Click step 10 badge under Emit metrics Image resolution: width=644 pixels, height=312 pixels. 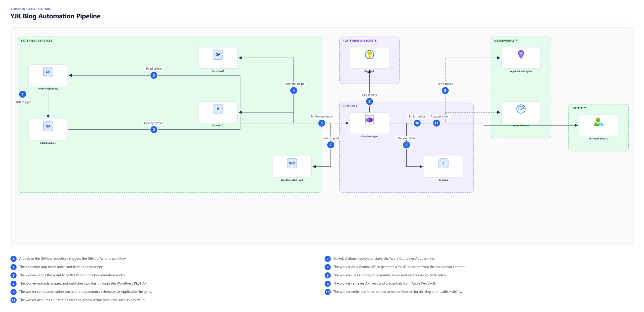417,123
